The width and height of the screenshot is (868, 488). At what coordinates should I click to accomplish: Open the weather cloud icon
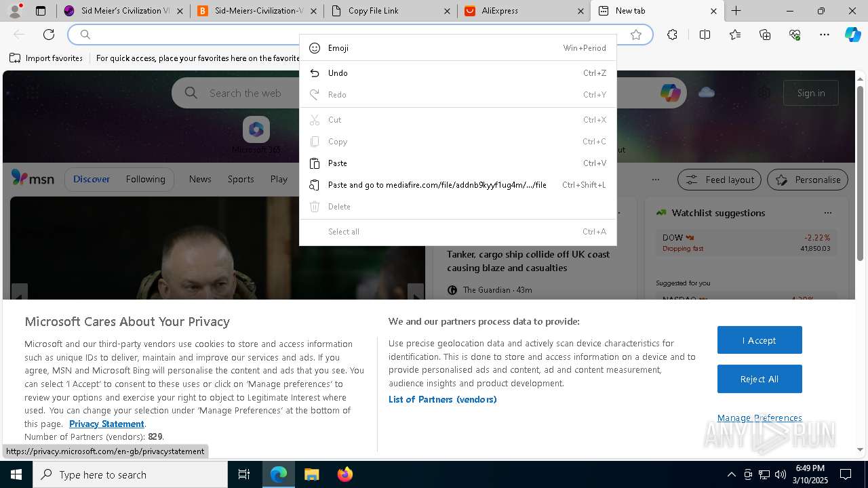[707, 92]
